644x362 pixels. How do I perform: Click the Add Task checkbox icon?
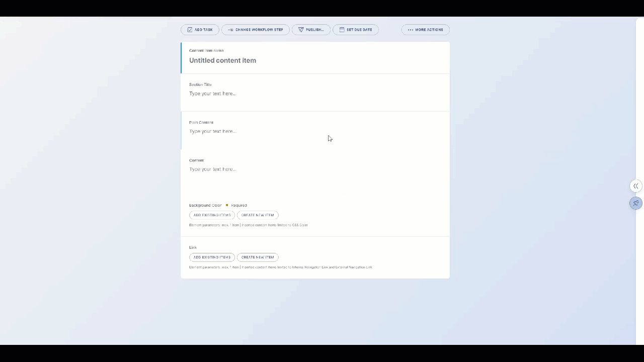(190, 30)
